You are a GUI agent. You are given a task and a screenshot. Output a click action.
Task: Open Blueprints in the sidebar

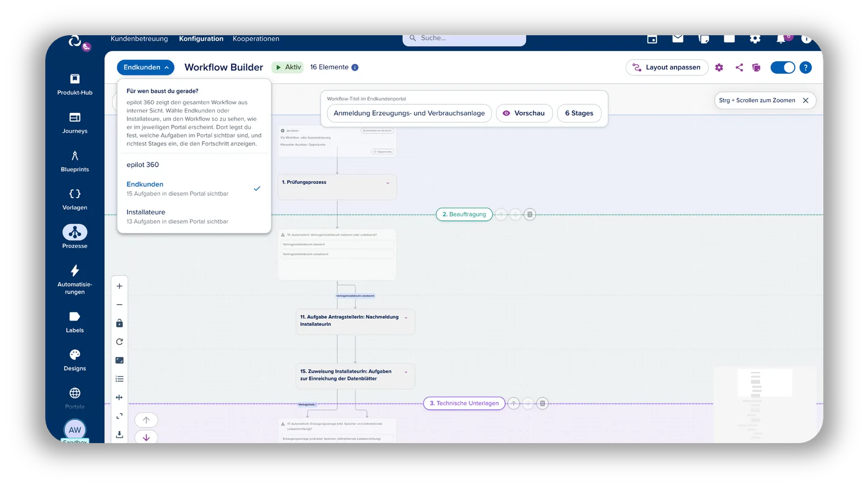(x=75, y=162)
